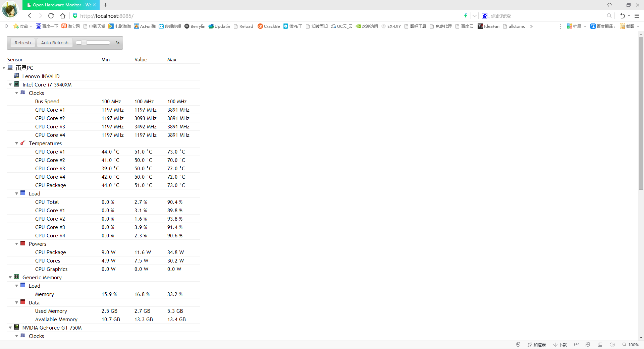Open the AcFun bookmark
644x349 pixels.
coord(145,26)
